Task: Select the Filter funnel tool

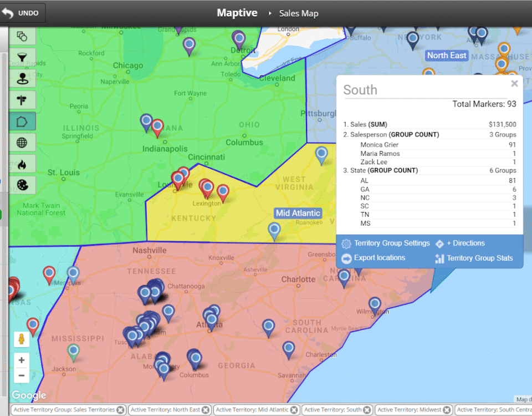Action: coord(22,57)
